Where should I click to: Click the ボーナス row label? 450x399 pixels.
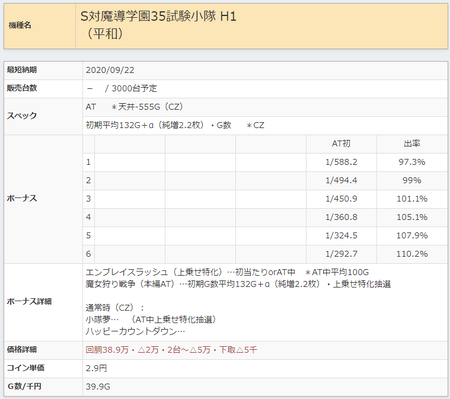pos(22,198)
